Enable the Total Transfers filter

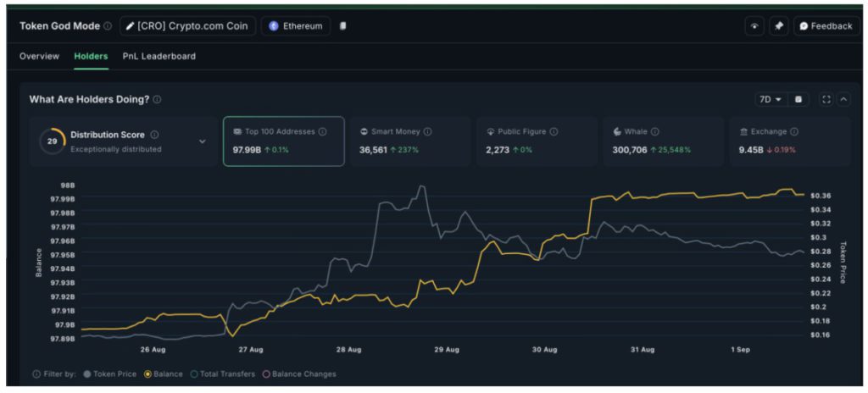tap(223, 374)
